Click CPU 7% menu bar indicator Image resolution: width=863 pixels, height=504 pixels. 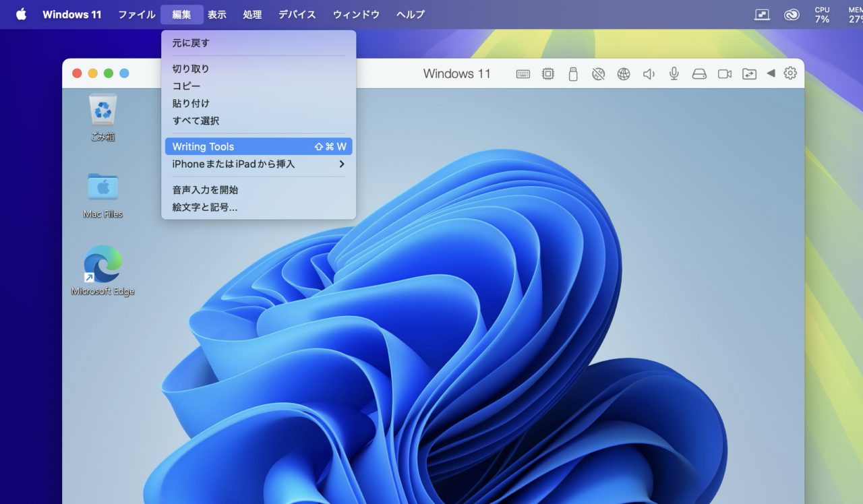tap(822, 14)
